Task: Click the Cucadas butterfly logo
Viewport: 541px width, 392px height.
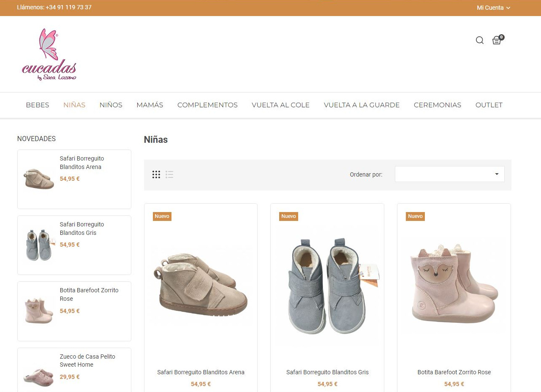Action: (x=49, y=54)
